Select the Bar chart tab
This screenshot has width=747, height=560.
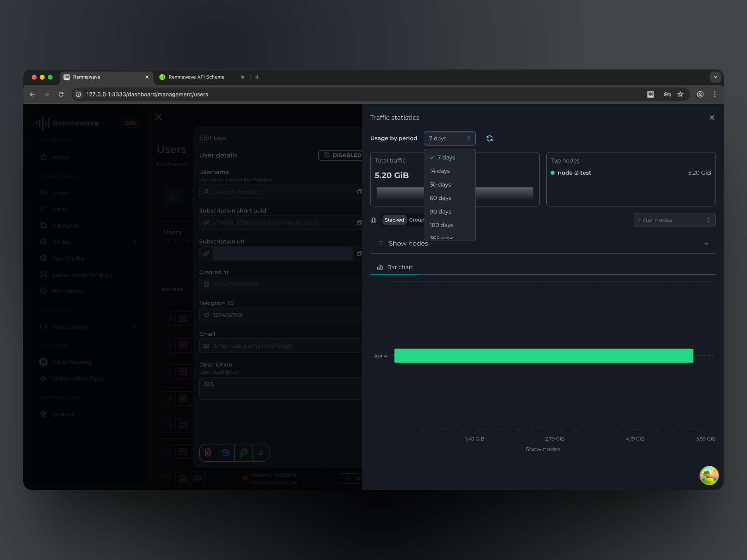(395, 267)
